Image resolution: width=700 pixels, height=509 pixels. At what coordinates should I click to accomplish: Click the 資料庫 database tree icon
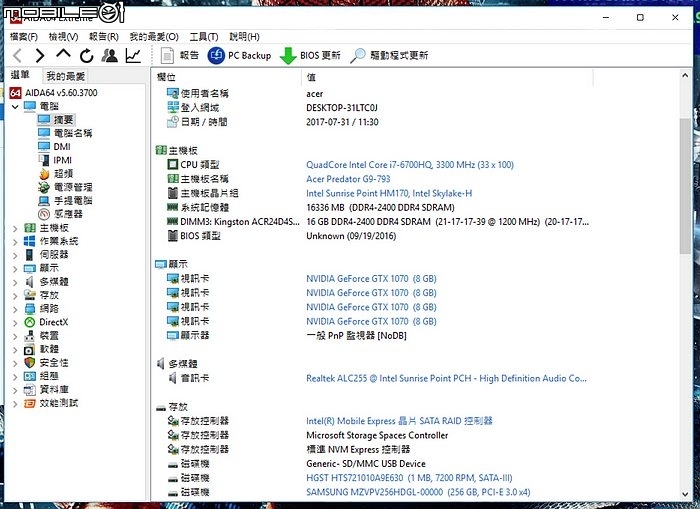[x=29, y=390]
